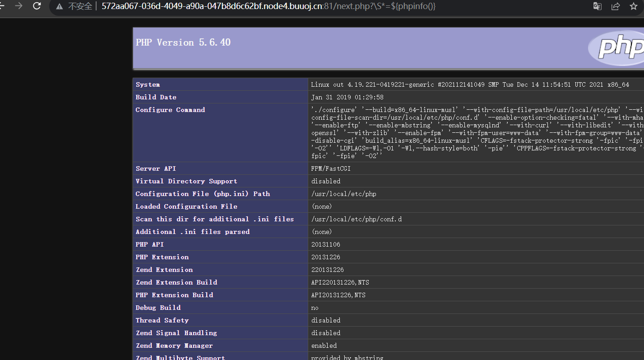Select API20131226,NTS value

pos(338,295)
